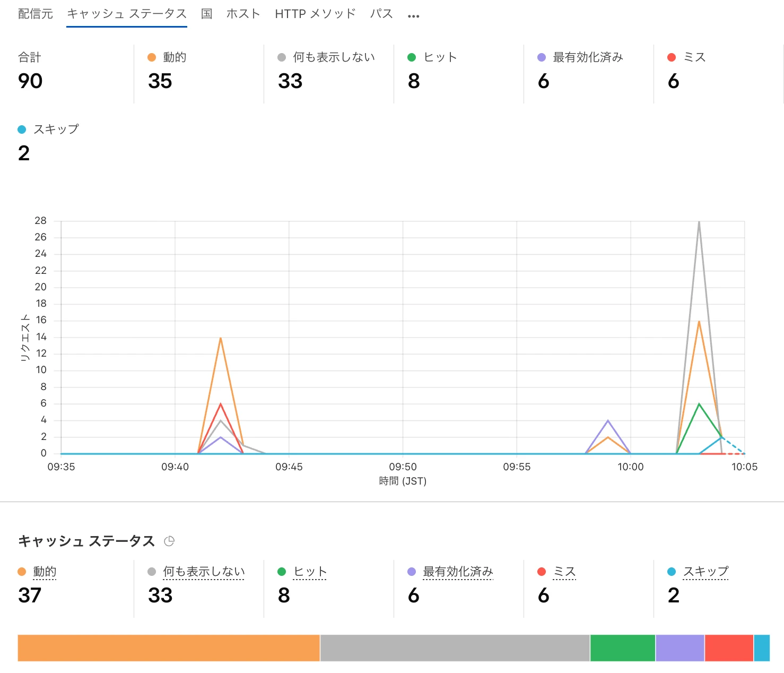Click the red peak at 6 near 09:42
784x673 pixels.
pyautogui.click(x=221, y=404)
